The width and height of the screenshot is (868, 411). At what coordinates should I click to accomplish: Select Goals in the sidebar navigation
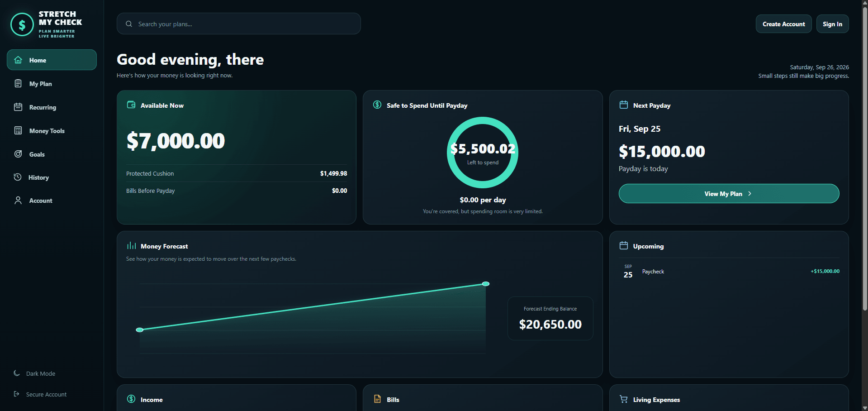[52, 154]
